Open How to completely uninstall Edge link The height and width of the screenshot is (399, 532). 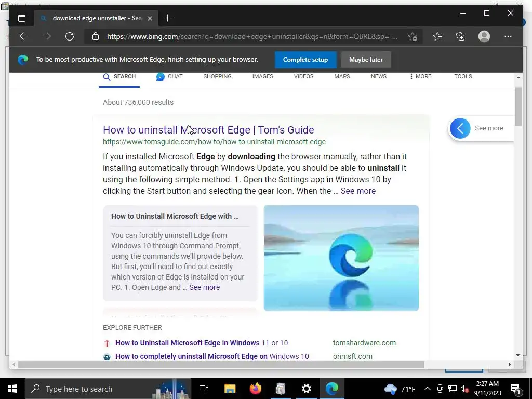[x=212, y=356]
